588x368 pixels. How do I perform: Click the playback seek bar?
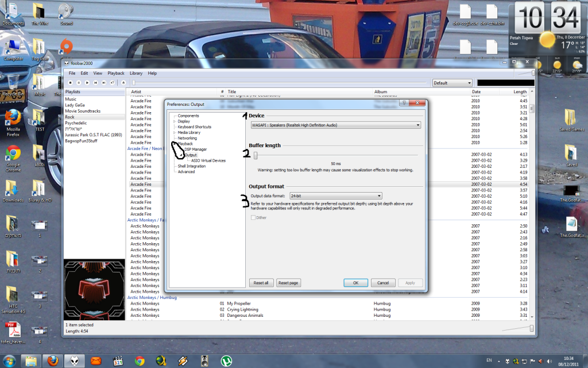tap(280, 83)
